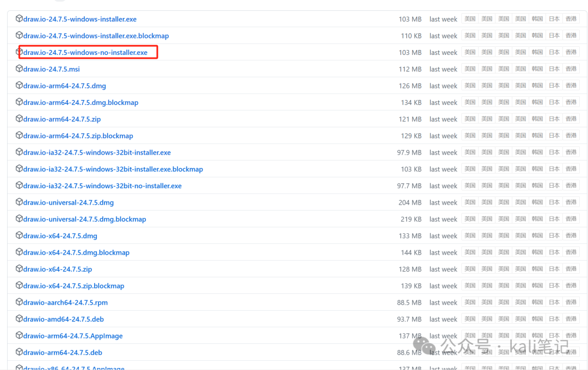The height and width of the screenshot is (370, 588).
Task: Click the 110 KB size text
Action: 411,36
